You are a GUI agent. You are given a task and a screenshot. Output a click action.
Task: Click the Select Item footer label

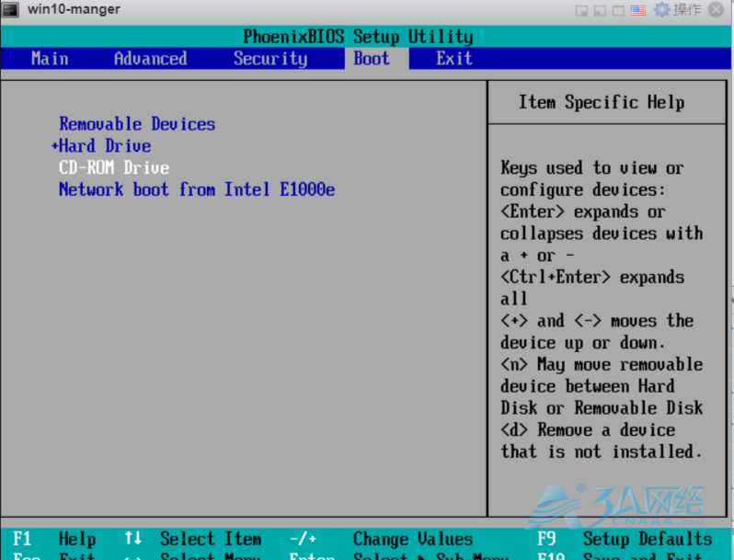click(211, 539)
